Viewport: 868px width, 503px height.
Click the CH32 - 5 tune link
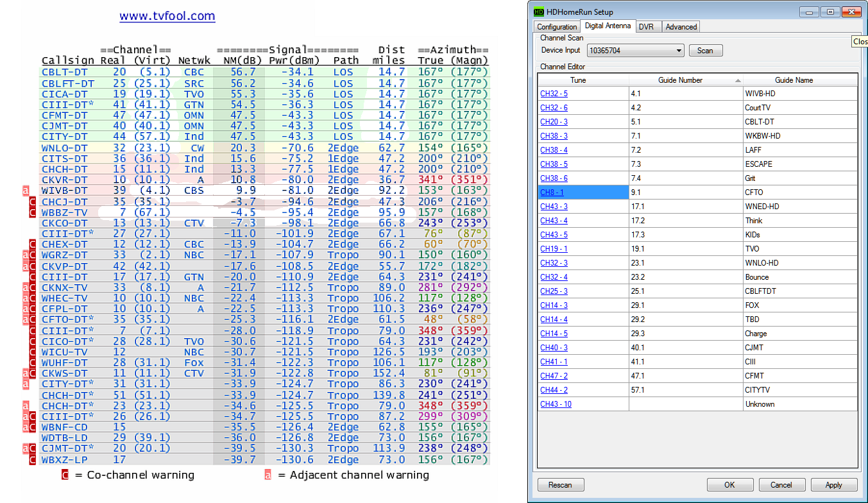[554, 94]
